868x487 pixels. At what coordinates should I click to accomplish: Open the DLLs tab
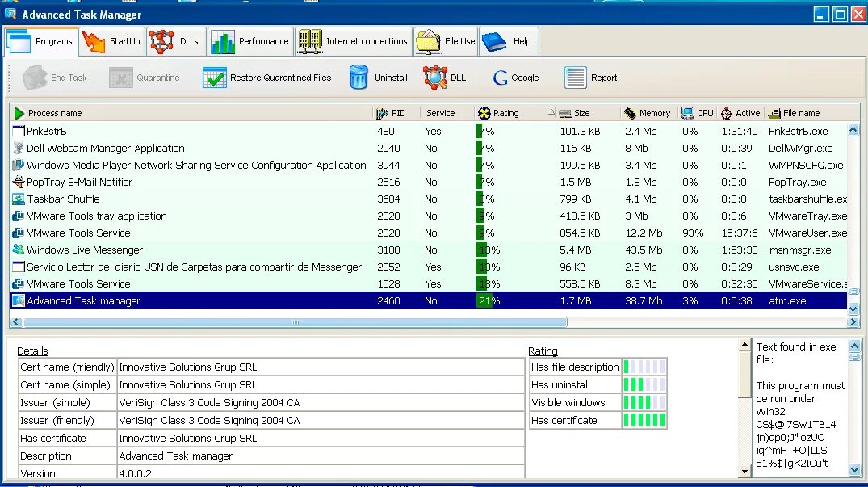tap(176, 41)
